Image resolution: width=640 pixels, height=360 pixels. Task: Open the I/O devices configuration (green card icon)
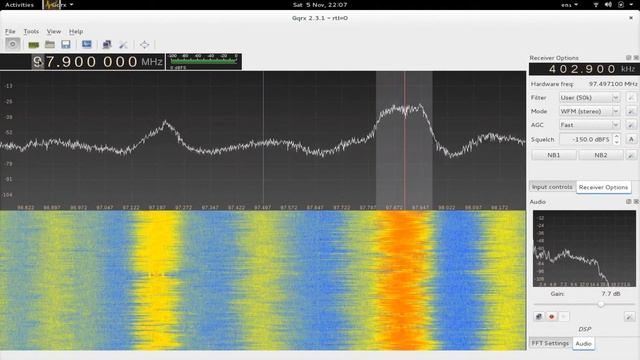coord(33,44)
